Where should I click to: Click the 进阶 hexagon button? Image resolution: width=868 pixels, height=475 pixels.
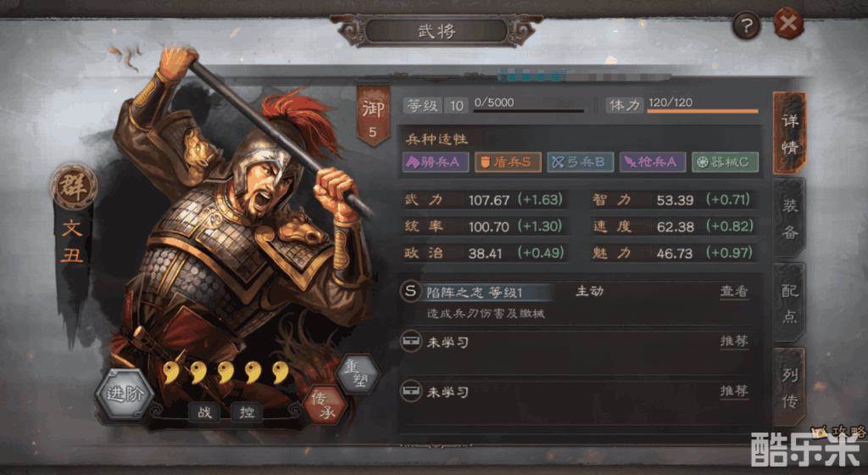coord(125,394)
